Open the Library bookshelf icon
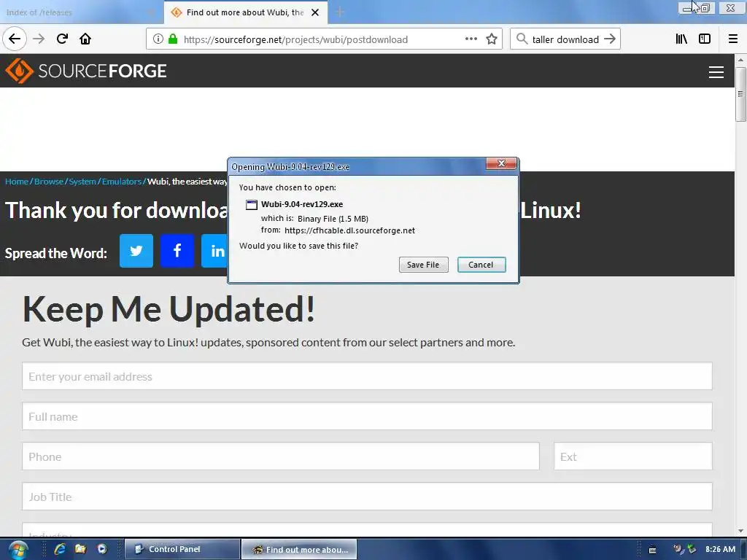This screenshot has height=560, width=747. coord(681,39)
